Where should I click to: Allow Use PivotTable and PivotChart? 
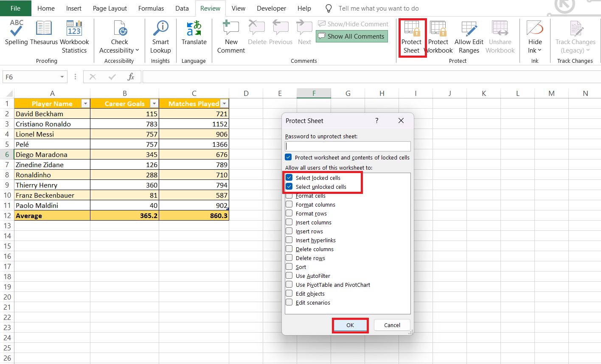pyautogui.click(x=289, y=285)
